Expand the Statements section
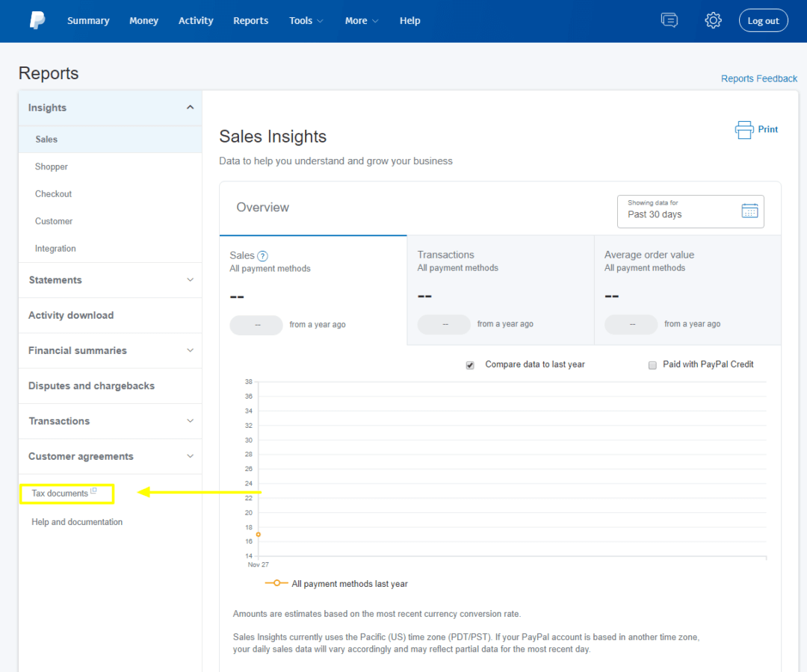 [x=110, y=280]
